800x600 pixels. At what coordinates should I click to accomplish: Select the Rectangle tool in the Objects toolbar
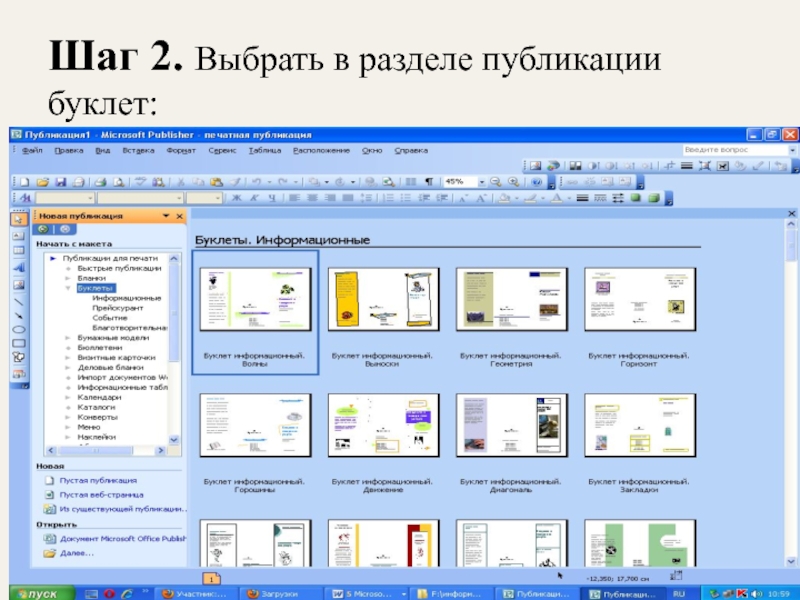tap(18, 343)
